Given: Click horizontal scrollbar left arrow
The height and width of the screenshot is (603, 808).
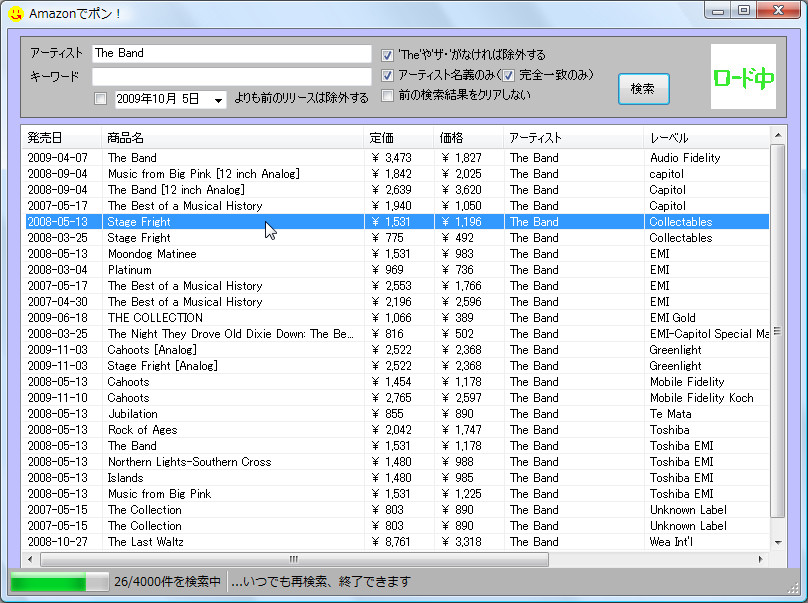Looking at the screenshot, I should 30,559.
